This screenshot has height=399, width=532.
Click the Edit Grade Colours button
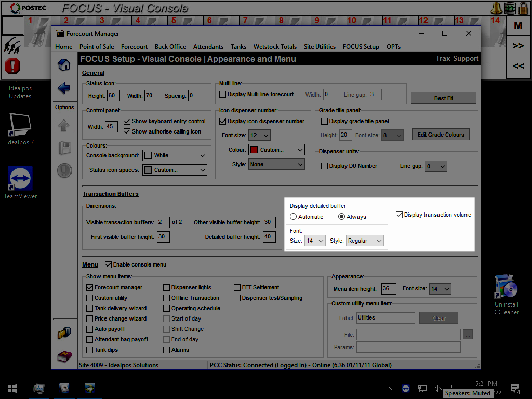tap(441, 135)
